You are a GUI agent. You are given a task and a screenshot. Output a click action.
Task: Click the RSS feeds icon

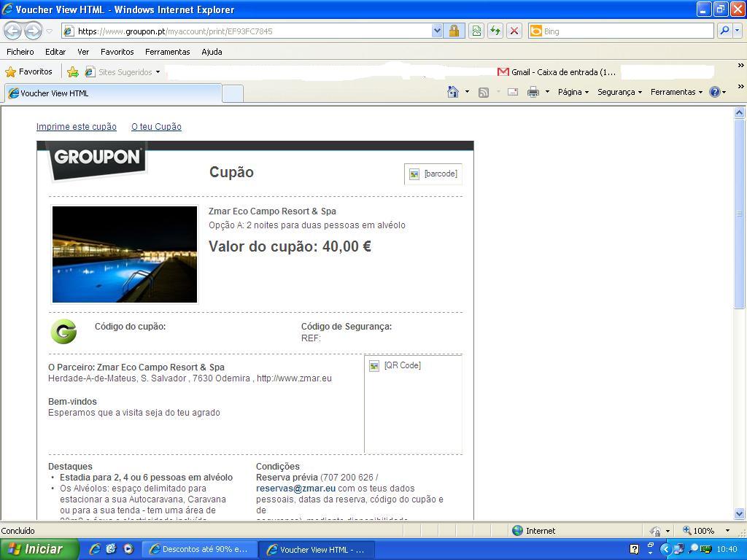(x=483, y=93)
